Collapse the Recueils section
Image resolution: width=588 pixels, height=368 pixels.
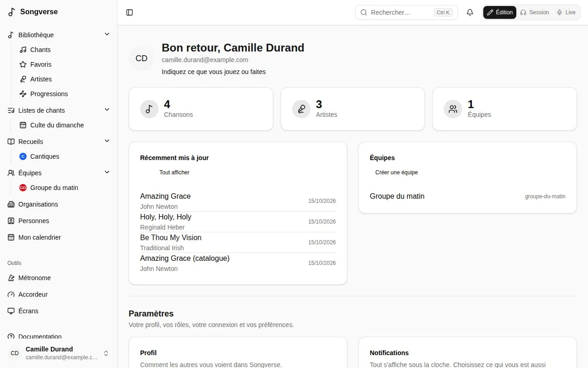coord(107,141)
